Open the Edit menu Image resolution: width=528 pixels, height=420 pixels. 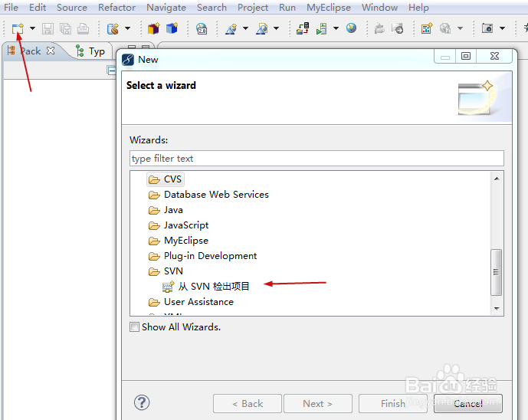click(38, 8)
